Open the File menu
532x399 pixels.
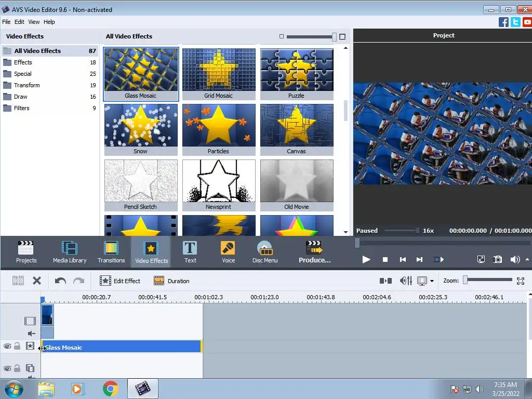(x=6, y=22)
